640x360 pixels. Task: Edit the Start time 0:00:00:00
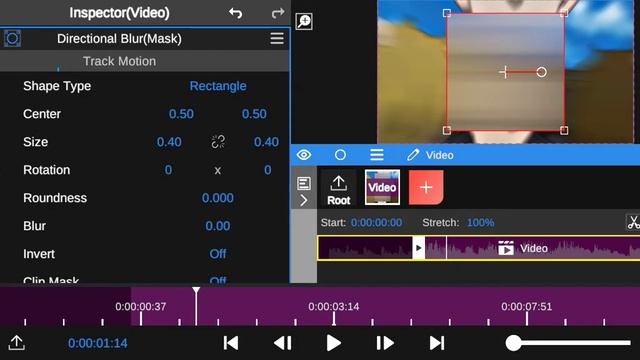pyautogui.click(x=376, y=223)
